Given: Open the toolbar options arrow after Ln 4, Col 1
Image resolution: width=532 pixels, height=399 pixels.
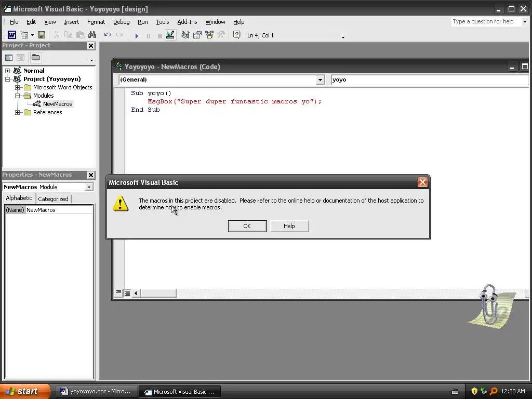Looking at the screenshot, I should click(x=343, y=37).
